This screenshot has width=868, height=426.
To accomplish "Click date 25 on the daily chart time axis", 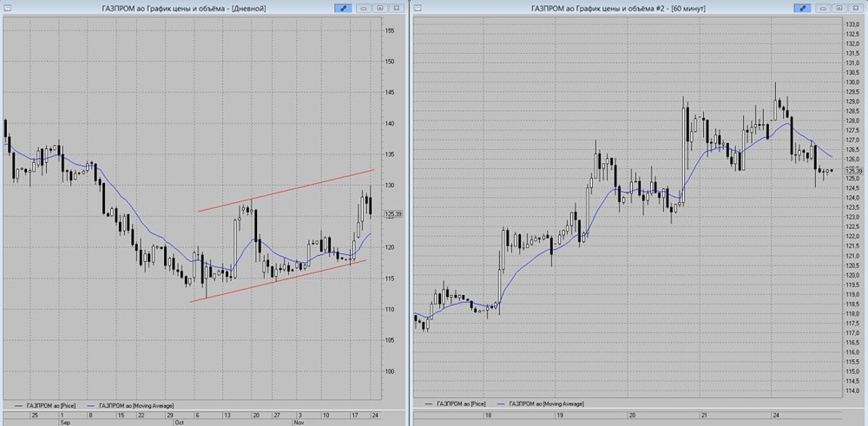I will [x=35, y=415].
